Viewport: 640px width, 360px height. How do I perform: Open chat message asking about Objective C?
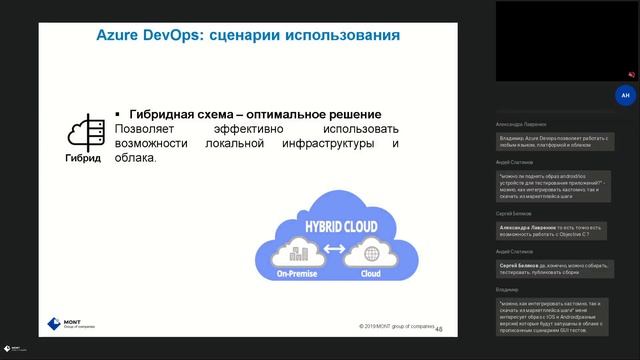pyautogui.click(x=551, y=231)
